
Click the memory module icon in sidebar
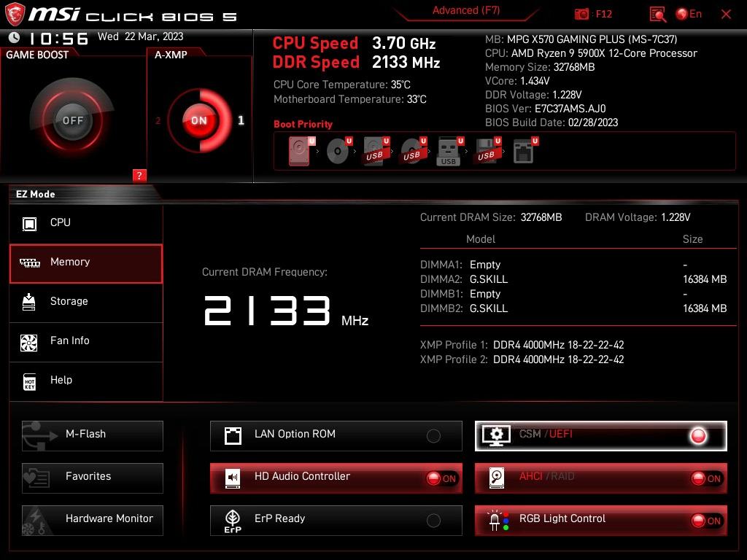(x=29, y=262)
